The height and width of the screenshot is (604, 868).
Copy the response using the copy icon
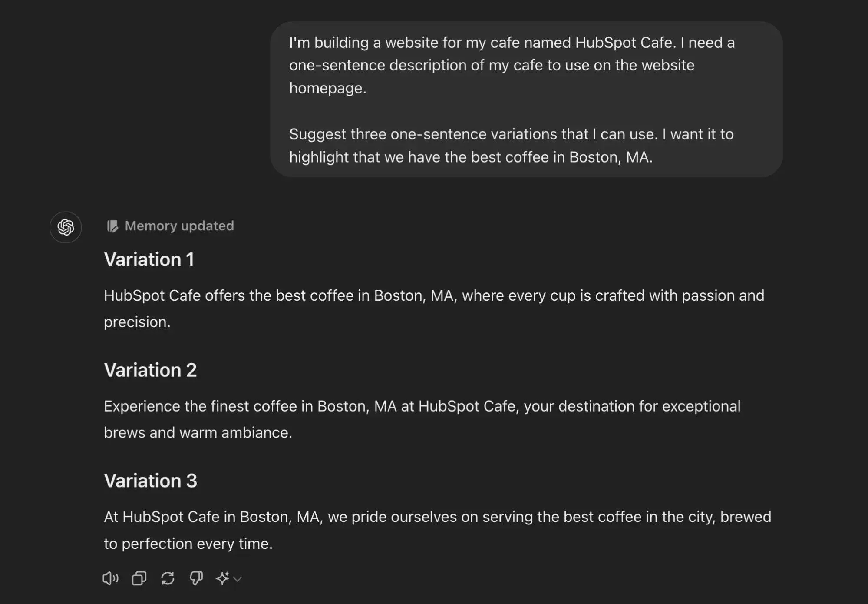tap(139, 578)
